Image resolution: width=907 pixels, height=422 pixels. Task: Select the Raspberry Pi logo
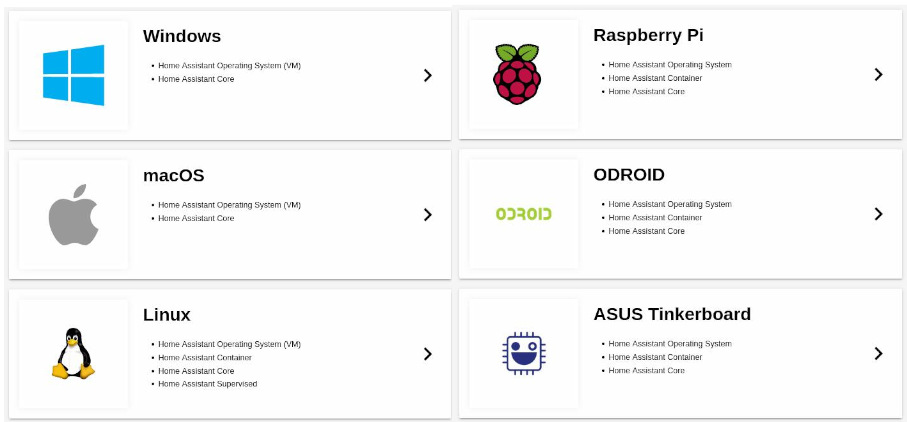517,74
